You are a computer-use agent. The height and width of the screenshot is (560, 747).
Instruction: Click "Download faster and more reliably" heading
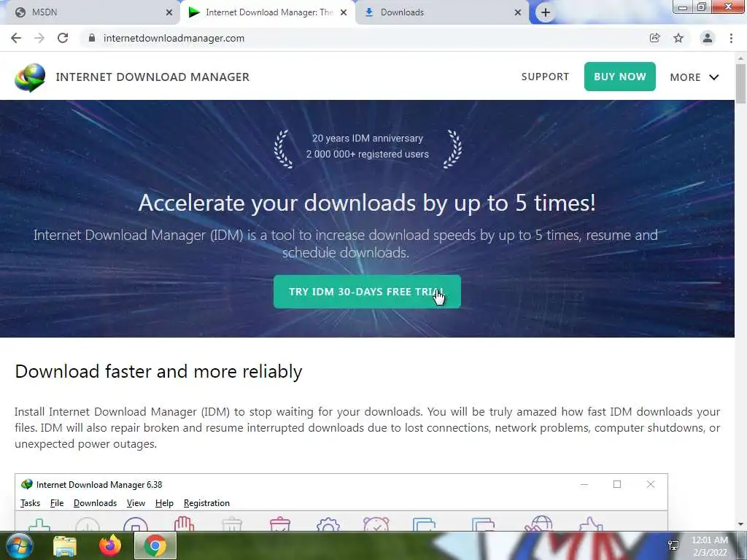coord(158,371)
